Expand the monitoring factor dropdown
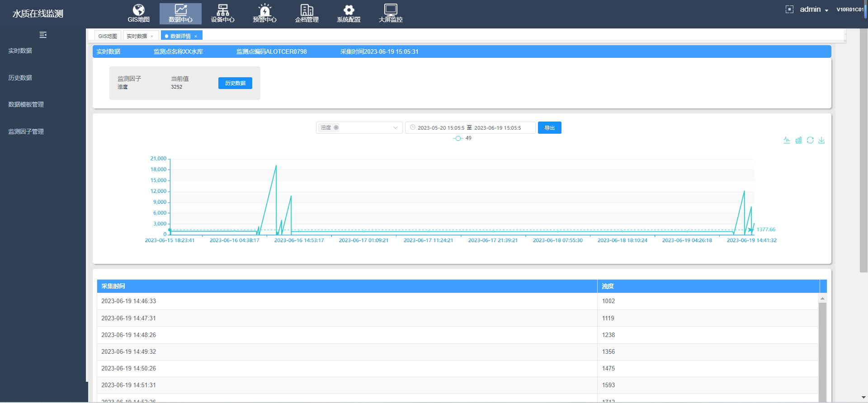Image resolution: width=868 pixels, height=403 pixels. tap(395, 128)
